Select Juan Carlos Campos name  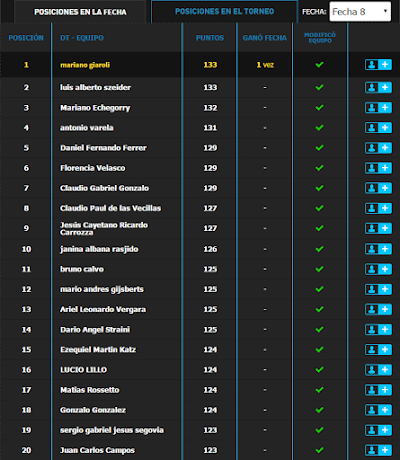tap(97, 450)
